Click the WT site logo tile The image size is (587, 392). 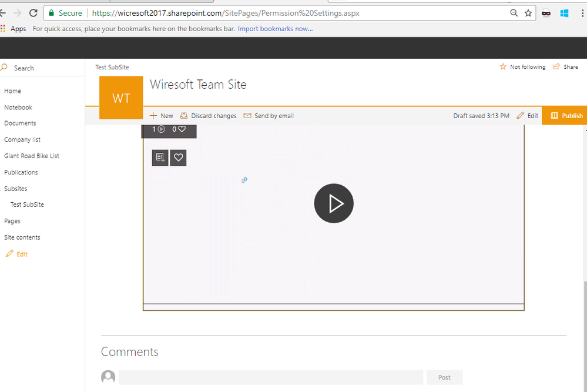pyautogui.click(x=121, y=98)
